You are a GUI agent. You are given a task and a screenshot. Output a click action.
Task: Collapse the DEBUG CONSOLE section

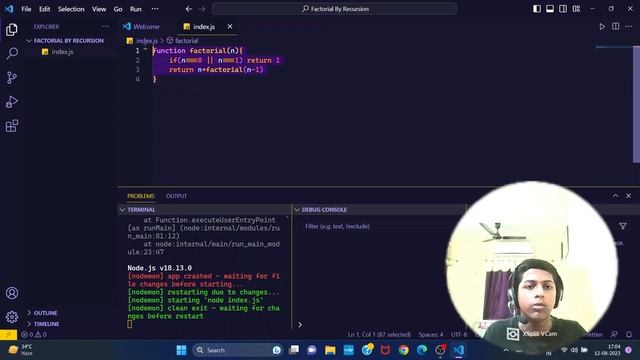pos(324,209)
